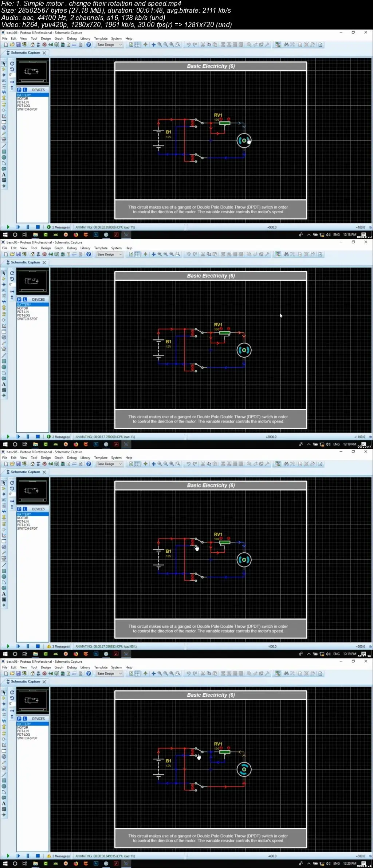Stop the simulation in the first frame
Screen dimensions: 373x868
pos(38,227)
